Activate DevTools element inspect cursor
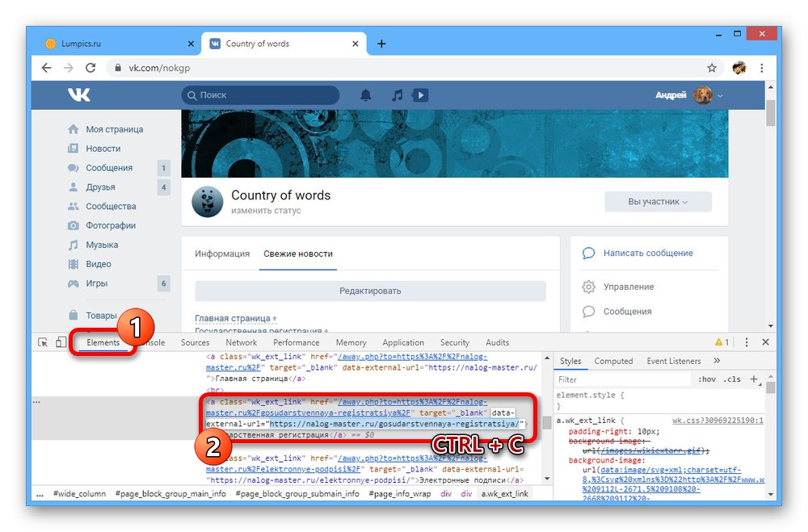Image resolution: width=808 pixels, height=532 pixels. pyautogui.click(x=43, y=342)
